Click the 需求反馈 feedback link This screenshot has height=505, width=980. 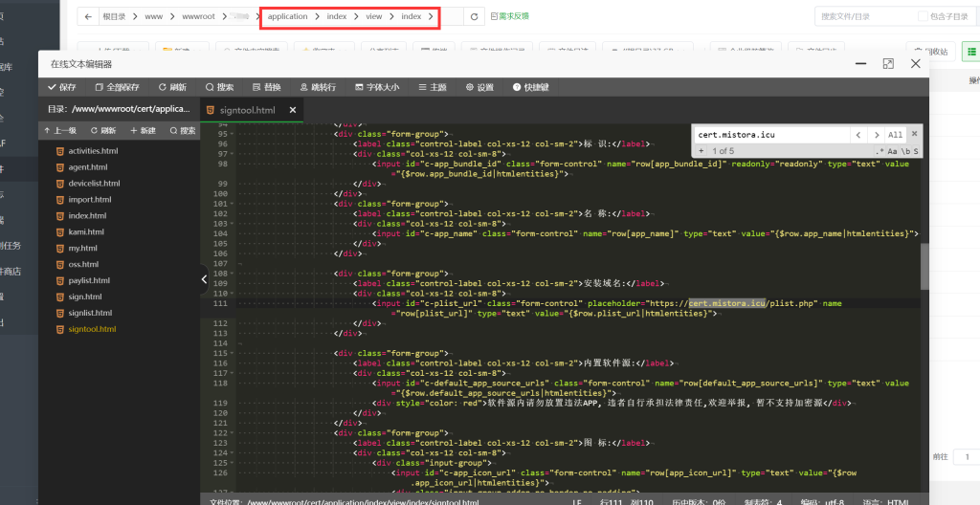click(x=510, y=16)
